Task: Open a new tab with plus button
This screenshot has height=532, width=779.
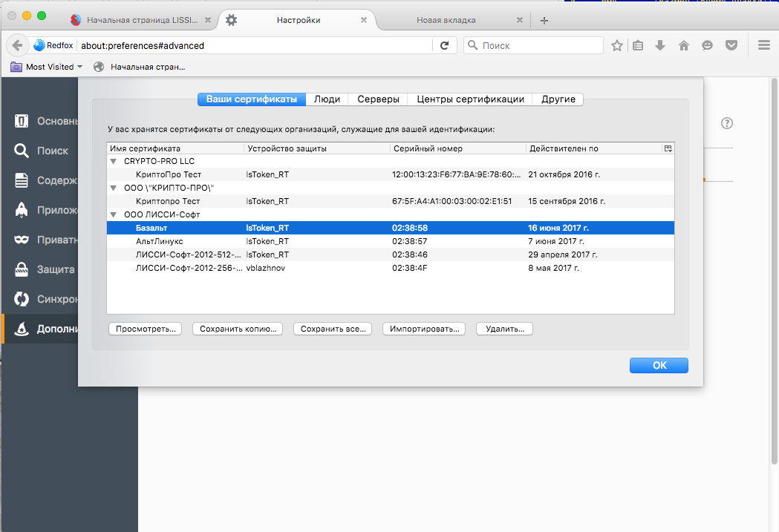Action: point(544,20)
